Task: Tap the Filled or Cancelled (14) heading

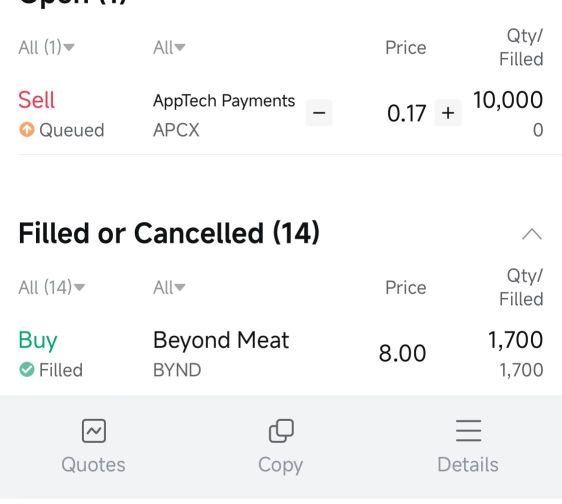Action: pos(169,233)
